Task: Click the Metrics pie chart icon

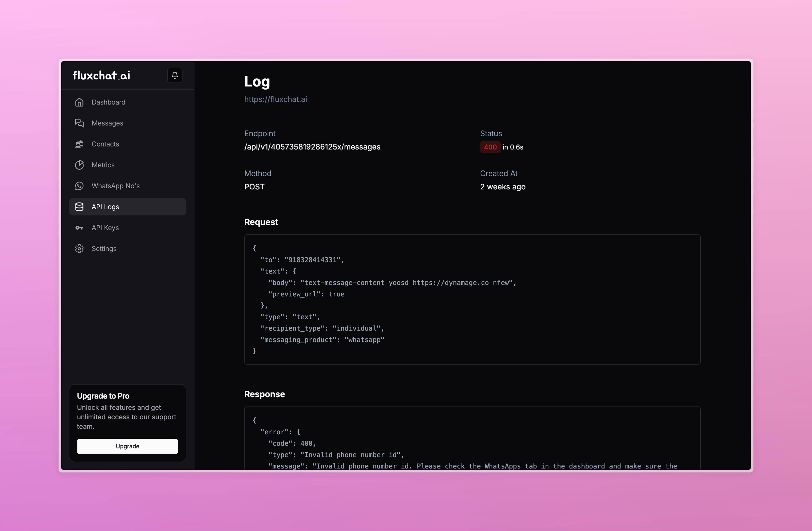Action: (x=79, y=165)
